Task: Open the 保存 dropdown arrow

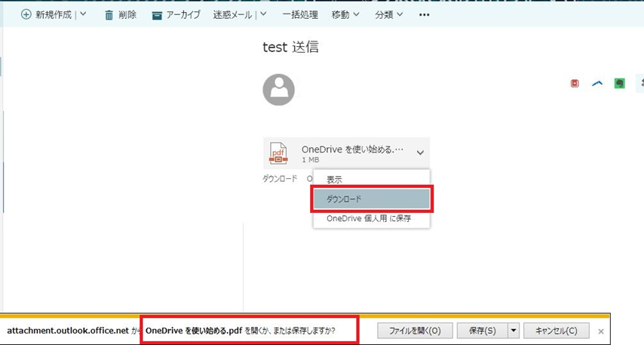Action: [x=514, y=331]
